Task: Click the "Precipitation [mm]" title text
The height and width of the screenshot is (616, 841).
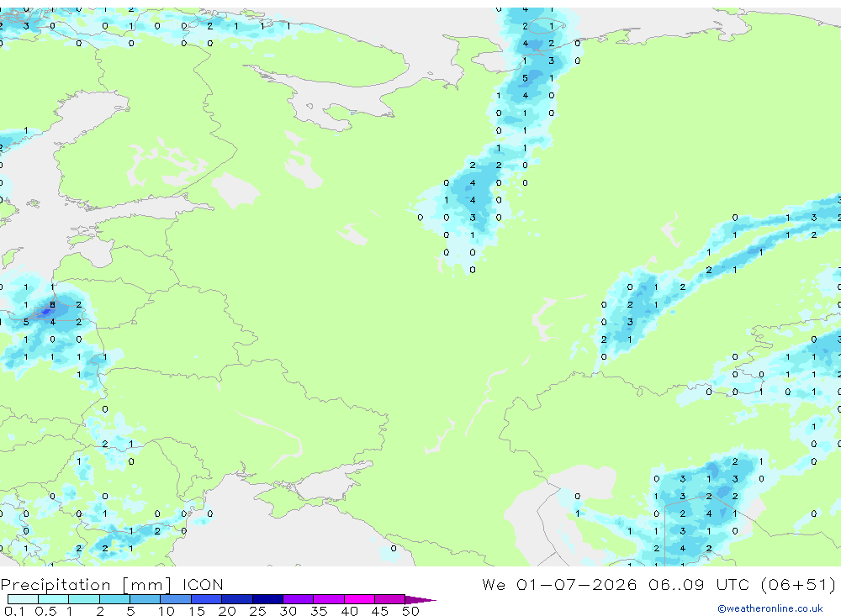Action: pyautogui.click(x=86, y=585)
